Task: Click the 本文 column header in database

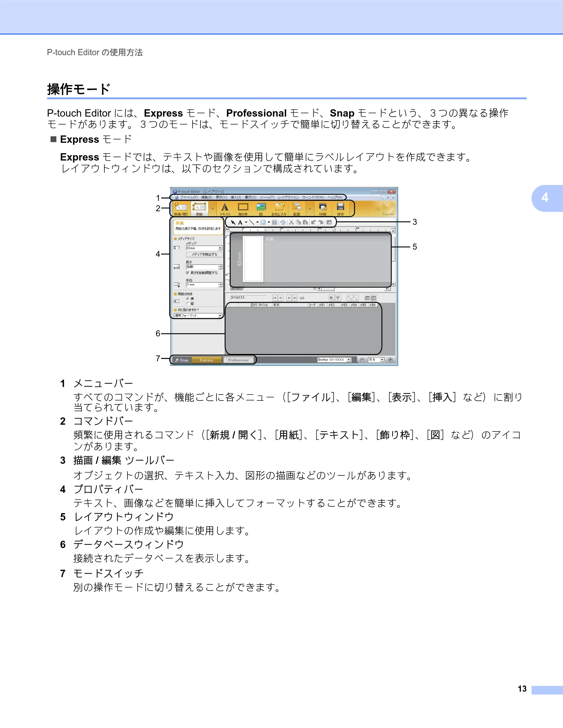Action: tap(289, 305)
